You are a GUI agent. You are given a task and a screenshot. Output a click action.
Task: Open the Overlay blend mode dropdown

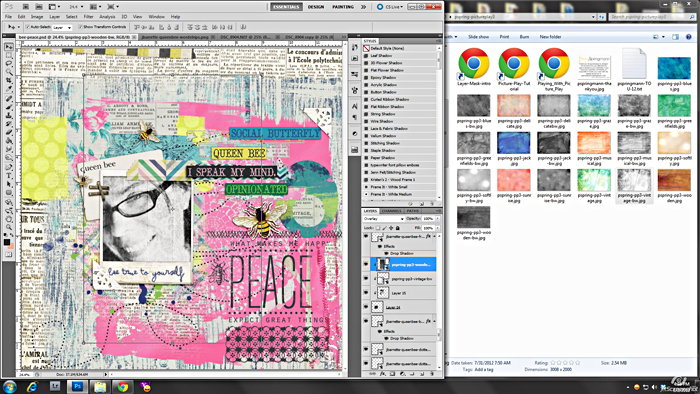click(383, 219)
